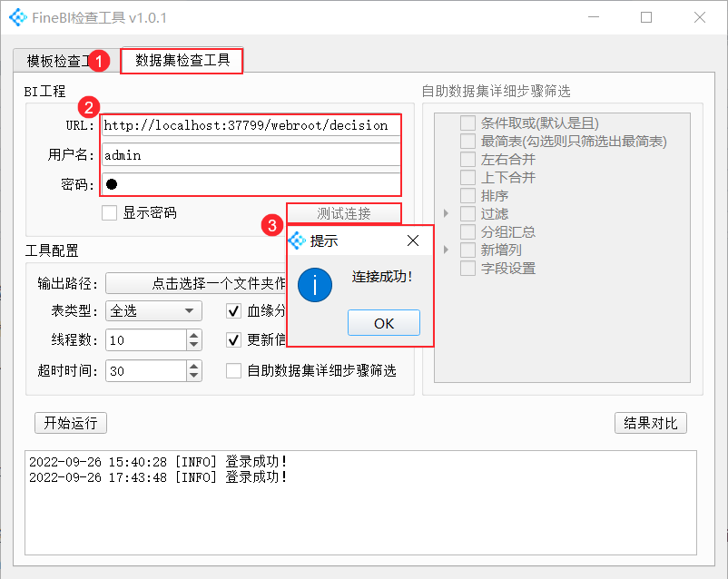Screen dimensions: 728x579
Task: Increase 线程数 with up arrow
Action: (194, 335)
